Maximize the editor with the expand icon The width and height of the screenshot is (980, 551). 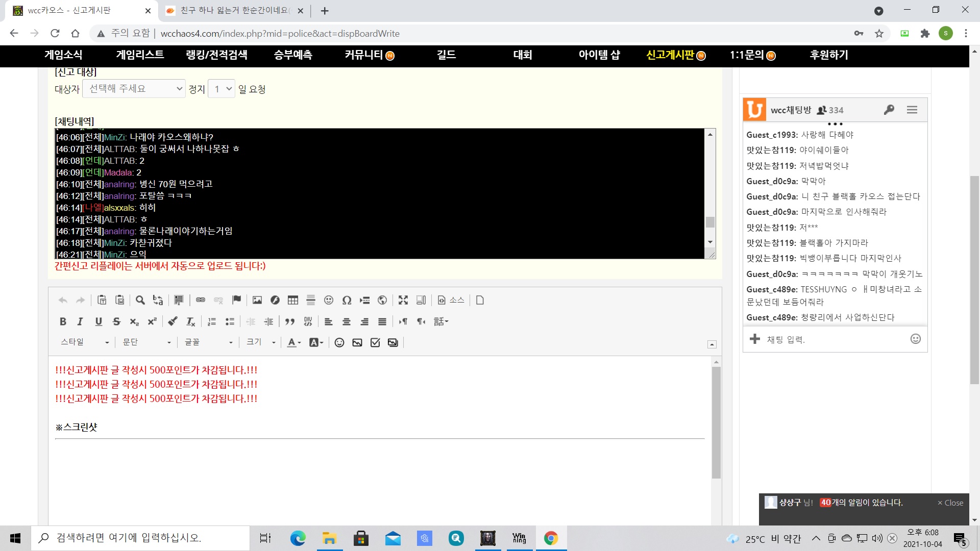click(403, 300)
